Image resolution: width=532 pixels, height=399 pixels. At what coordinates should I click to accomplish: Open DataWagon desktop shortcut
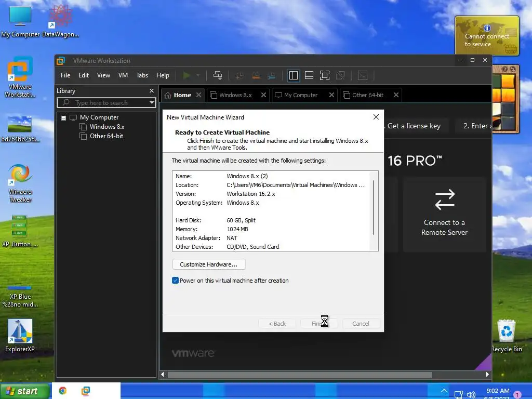click(x=60, y=20)
